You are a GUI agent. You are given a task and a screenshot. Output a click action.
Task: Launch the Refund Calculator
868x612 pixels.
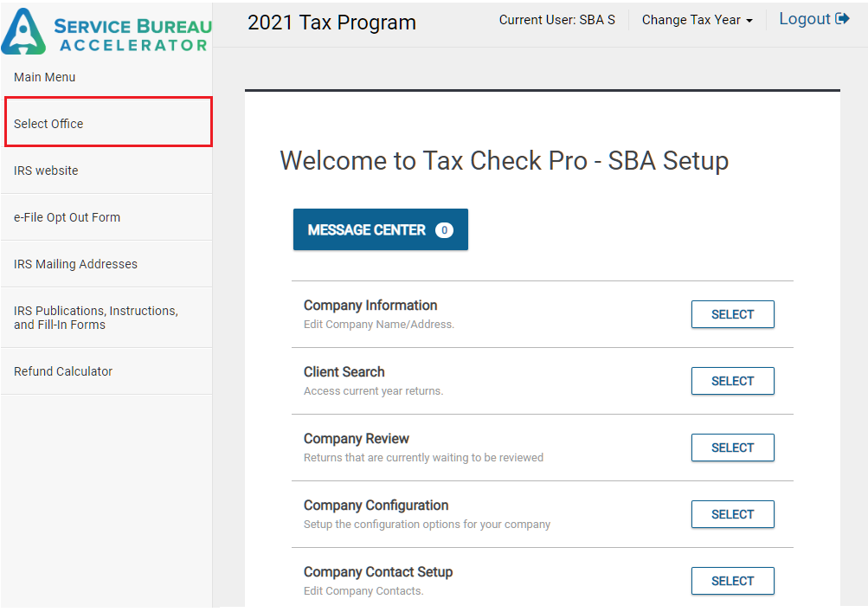[x=63, y=371]
